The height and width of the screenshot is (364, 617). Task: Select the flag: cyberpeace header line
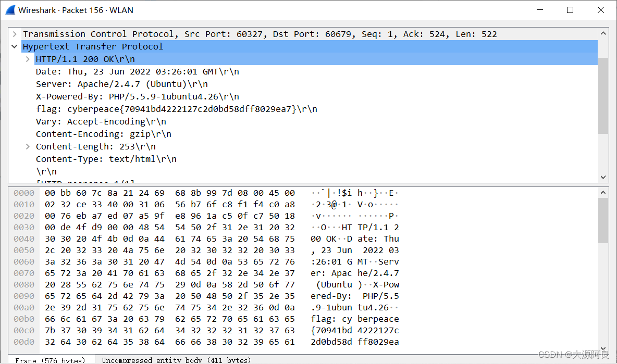click(176, 109)
